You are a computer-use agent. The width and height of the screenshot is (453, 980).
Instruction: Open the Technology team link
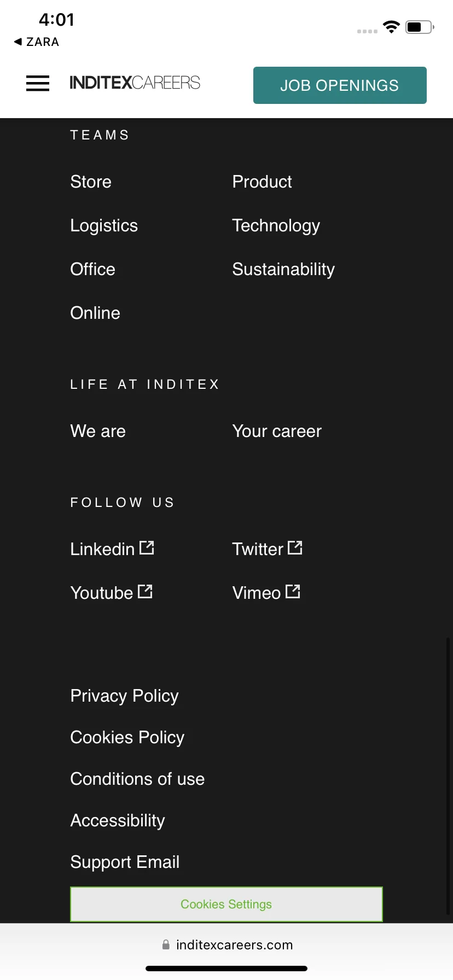[276, 226]
